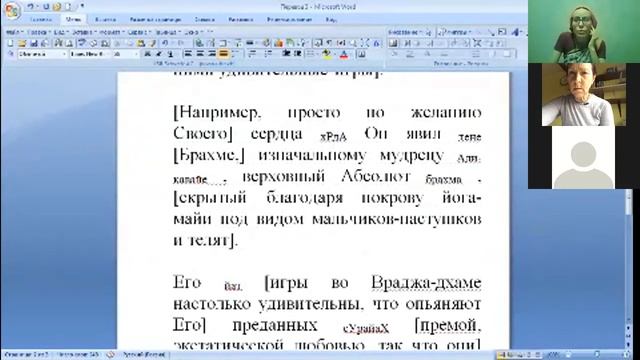Viewport: 640px width, 360px height.
Task: Switch to the Вставка ribbon tab
Action: (105, 19)
